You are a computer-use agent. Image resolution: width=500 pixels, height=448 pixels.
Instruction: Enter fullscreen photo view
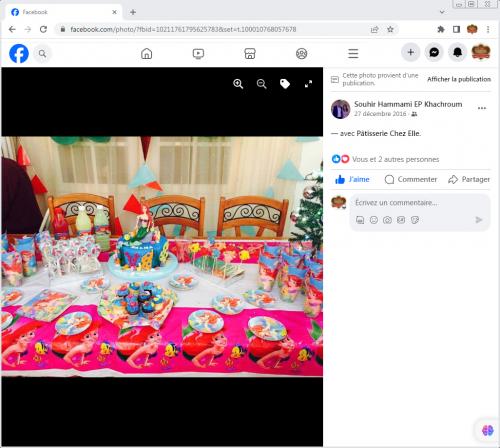point(308,84)
